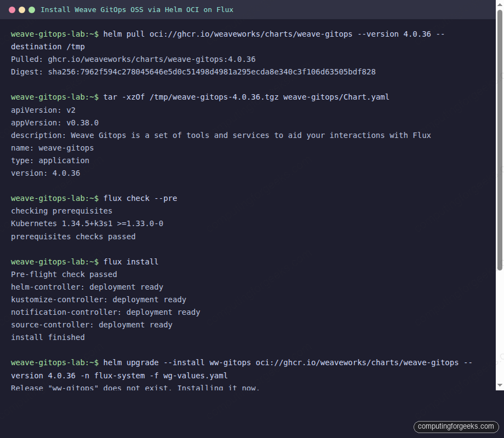This screenshot has width=504, height=438.
Task: Click the 'helm pull oci://ghcr.io' command line
Action: [227, 34]
